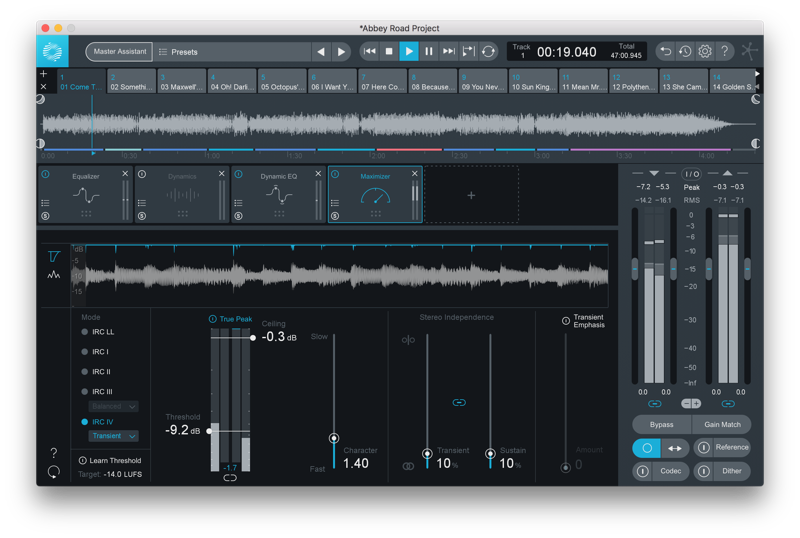
Task: Select track tab 01 Come T...
Action: [81, 82]
